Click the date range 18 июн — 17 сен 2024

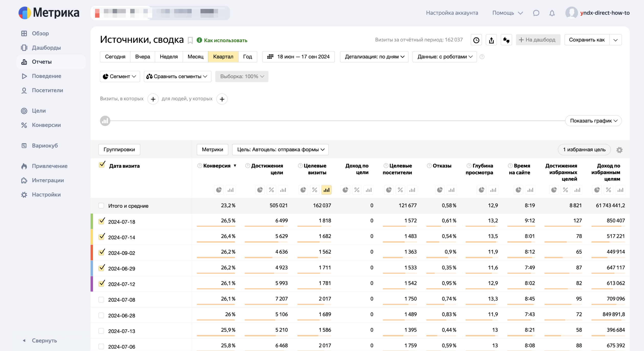point(298,57)
